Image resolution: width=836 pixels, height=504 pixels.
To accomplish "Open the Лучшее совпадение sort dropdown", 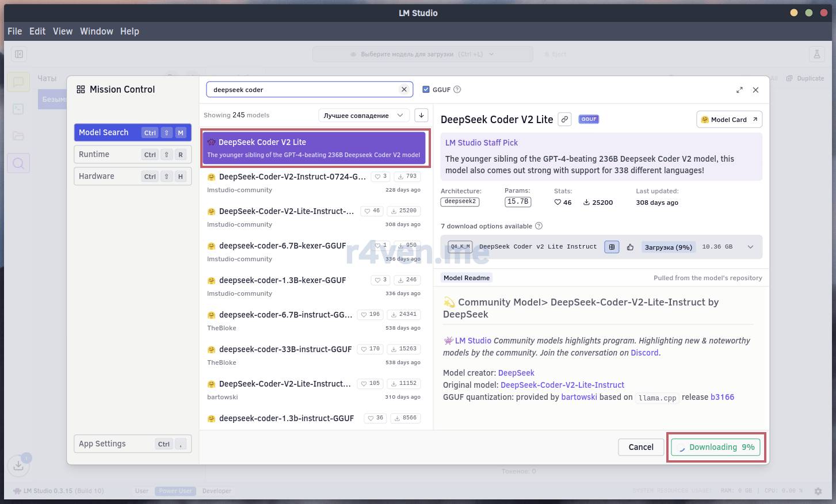I will tap(363, 115).
